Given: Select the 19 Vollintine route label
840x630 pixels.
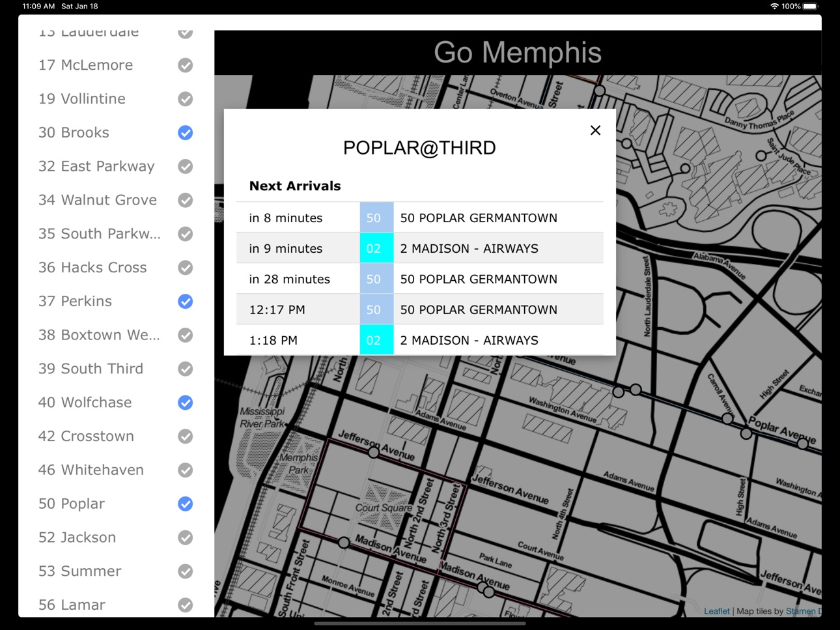Looking at the screenshot, I should pyautogui.click(x=81, y=99).
